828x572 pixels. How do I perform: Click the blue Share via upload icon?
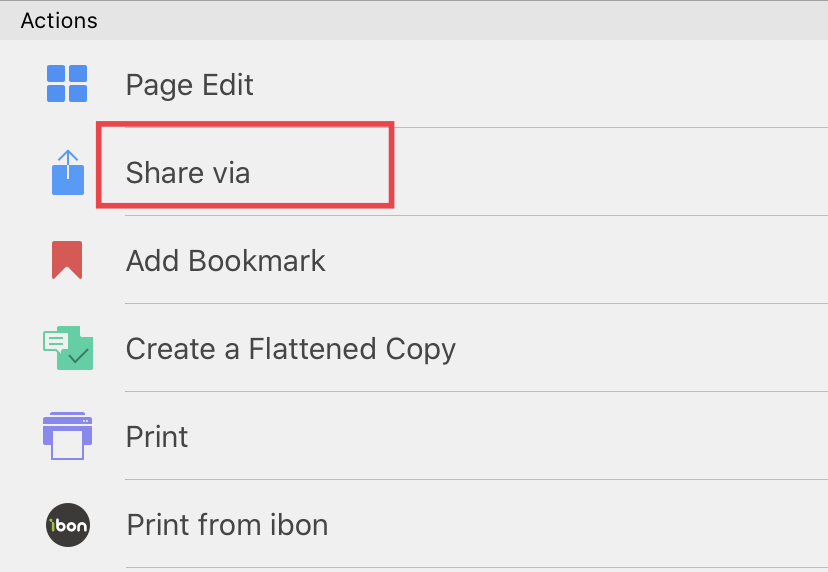pos(68,172)
